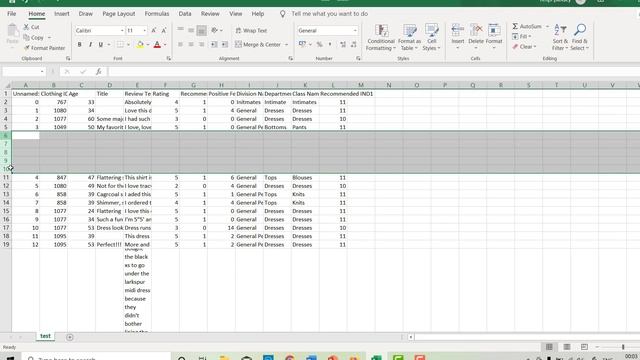The width and height of the screenshot is (640, 360).
Task: Open Format cells menu
Action: [x=494, y=36]
